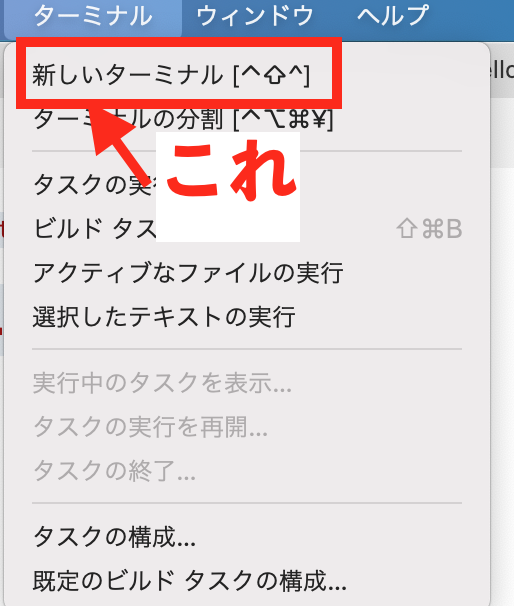Open the ウィンドウ menu in menu bar
Screen dimensions: 514x606
tap(255, 16)
